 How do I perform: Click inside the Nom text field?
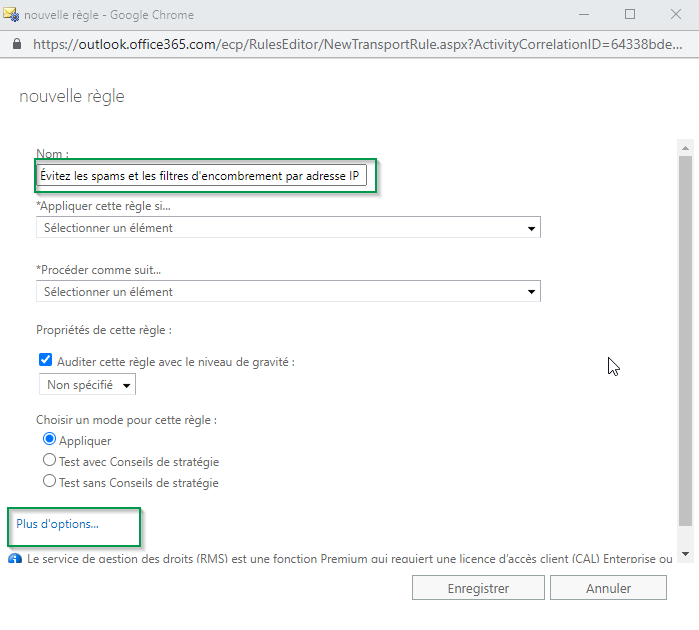pyautogui.click(x=203, y=176)
